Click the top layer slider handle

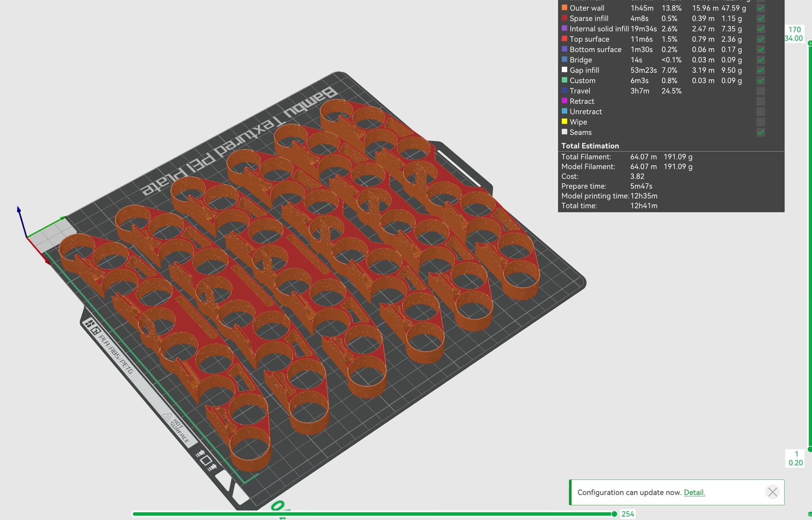pyautogui.click(x=810, y=43)
